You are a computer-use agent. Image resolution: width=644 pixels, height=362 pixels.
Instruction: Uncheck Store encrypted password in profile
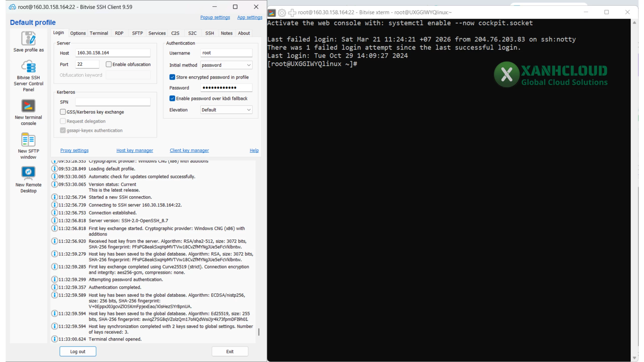click(x=172, y=77)
